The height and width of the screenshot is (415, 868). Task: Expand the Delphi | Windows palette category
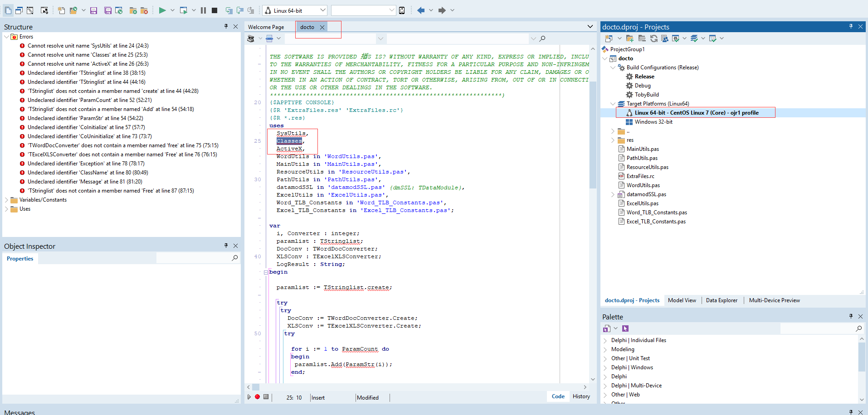606,367
